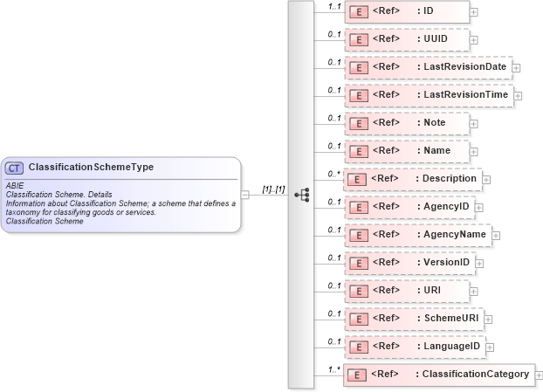Expand the UUID element plus box
This screenshot has height=392, width=543.
coord(474,40)
